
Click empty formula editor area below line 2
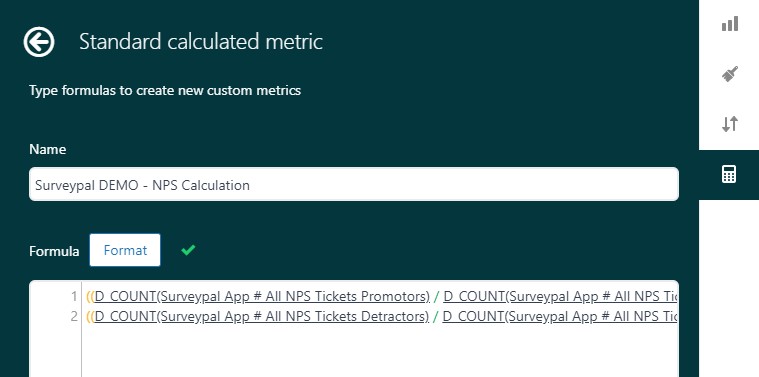[x=380, y=352]
